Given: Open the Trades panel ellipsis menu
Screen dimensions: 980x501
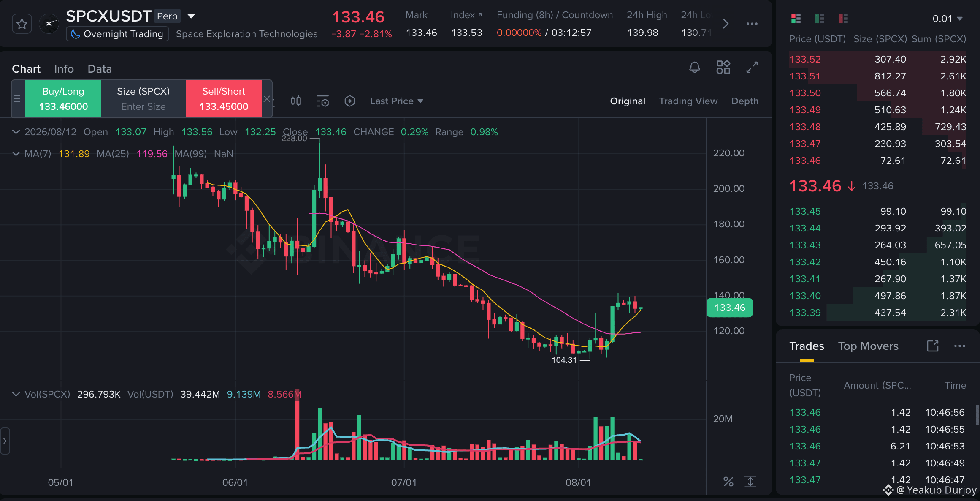Looking at the screenshot, I should [x=960, y=346].
